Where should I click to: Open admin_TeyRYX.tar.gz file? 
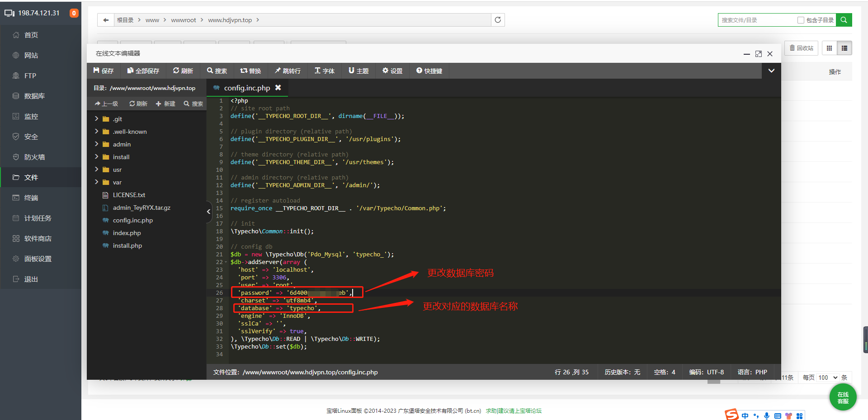pos(142,208)
